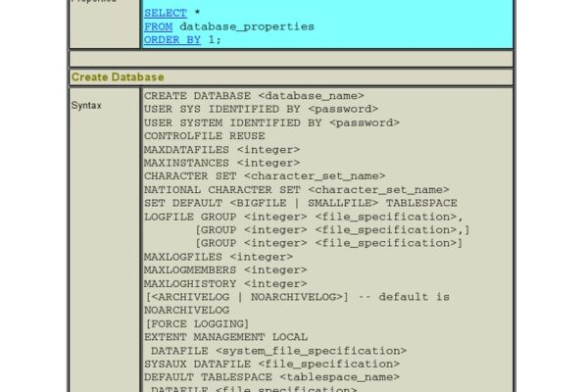This screenshot has height=392, width=588.
Task: Click the LOGFILE GROUP <integer> line
Action: (x=304, y=217)
